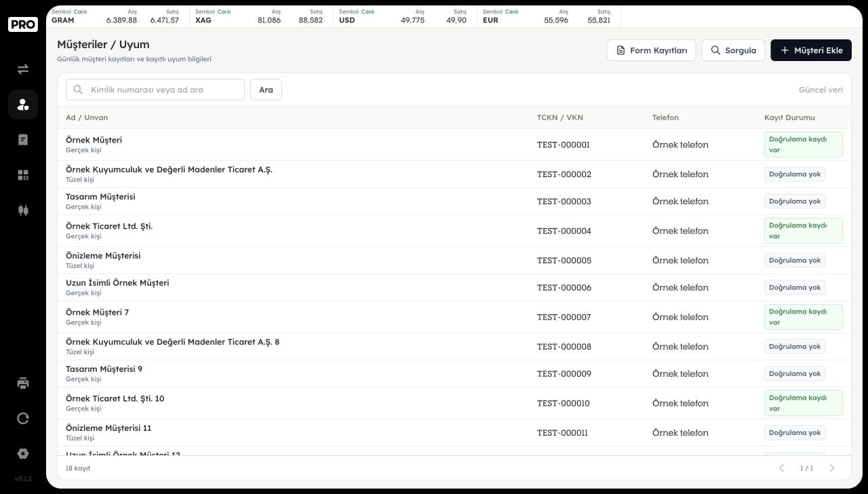Select Uzun İsimli Örnek Müşteri name
The width and height of the screenshot is (868, 494).
117,283
